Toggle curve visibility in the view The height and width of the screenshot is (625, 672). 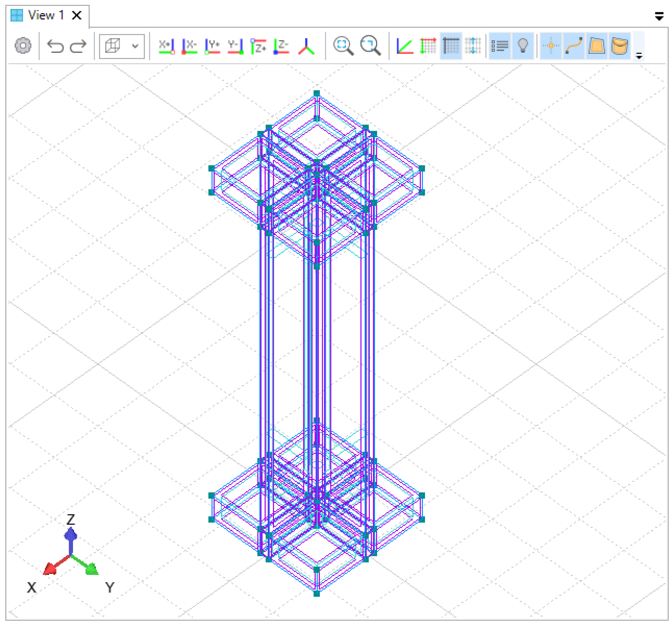(574, 45)
